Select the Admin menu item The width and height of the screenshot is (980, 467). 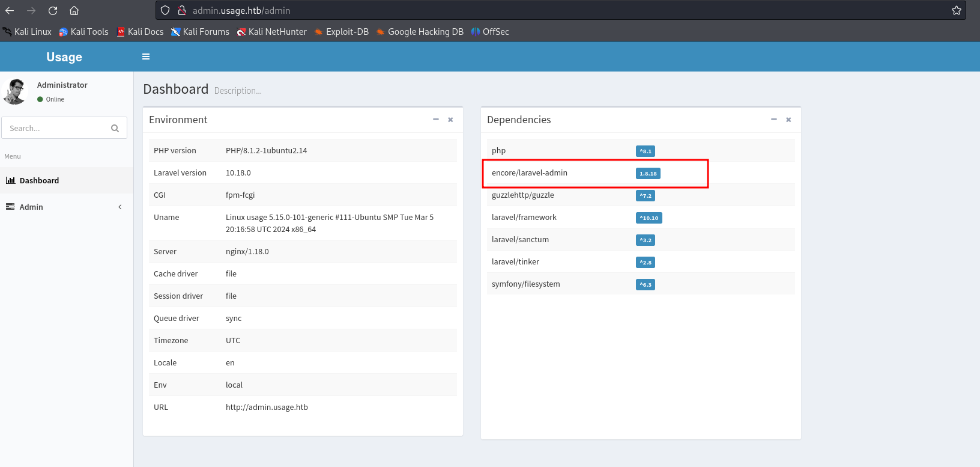point(67,207)
